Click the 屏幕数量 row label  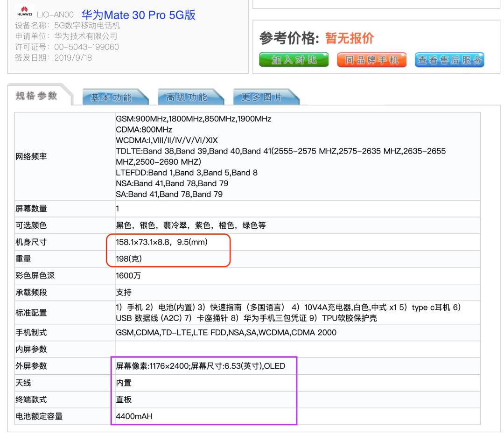[x=31, y=209]
